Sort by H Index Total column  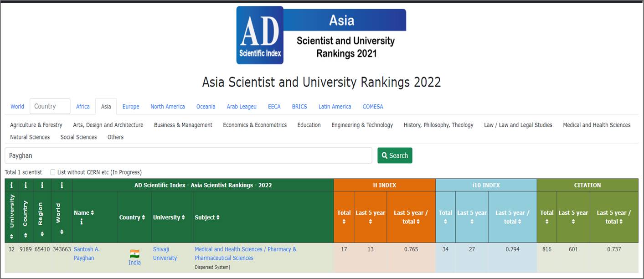344,222
